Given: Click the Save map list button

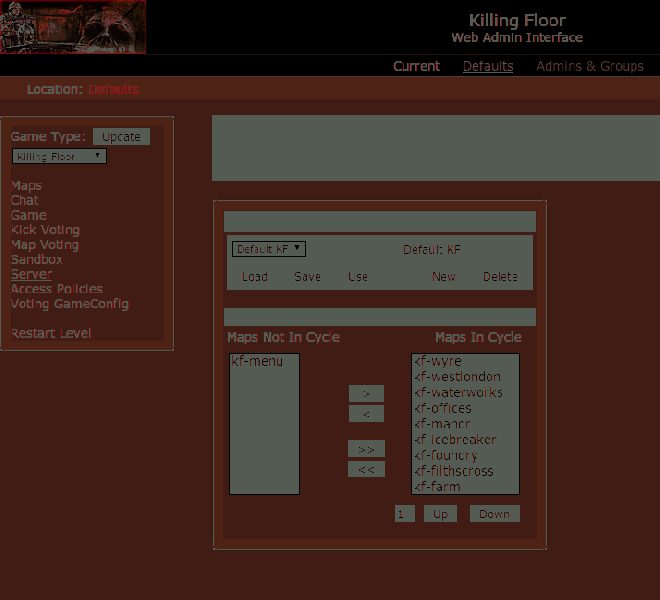Looking at the screenshot, I should point(307,277).
